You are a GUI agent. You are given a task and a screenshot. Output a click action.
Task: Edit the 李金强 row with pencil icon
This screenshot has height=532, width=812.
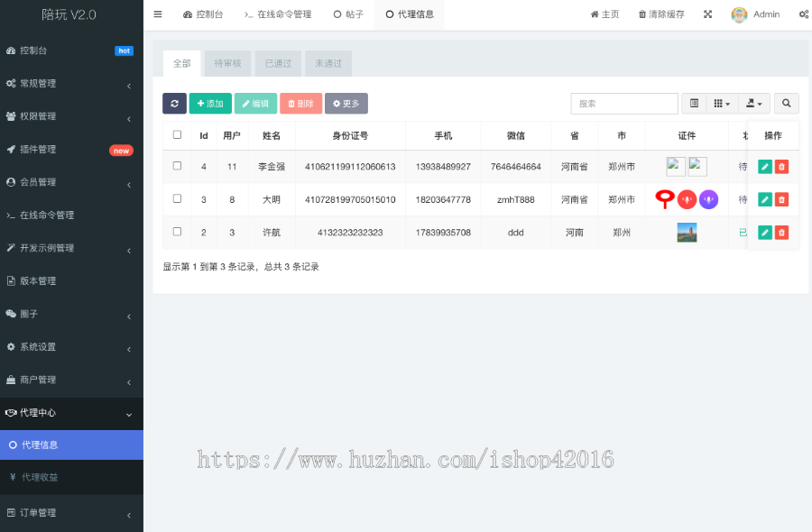tap(765, 167)
